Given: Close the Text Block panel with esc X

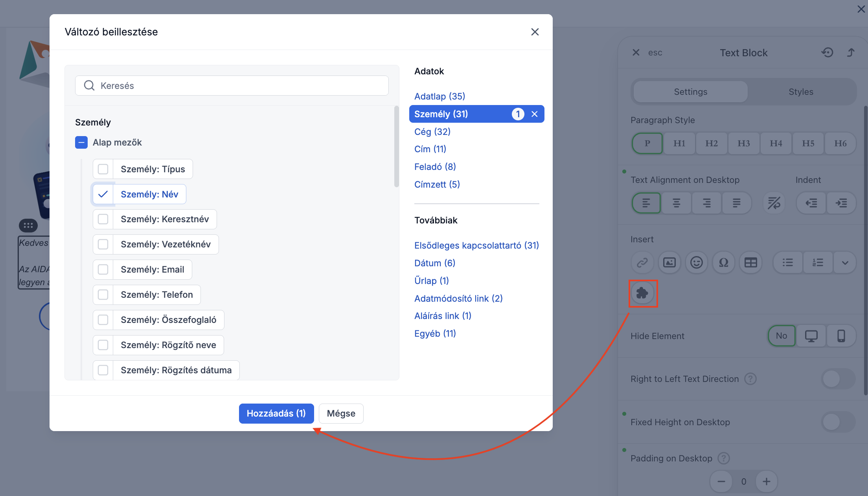Looking at the screenshot, I should point(636,52).
